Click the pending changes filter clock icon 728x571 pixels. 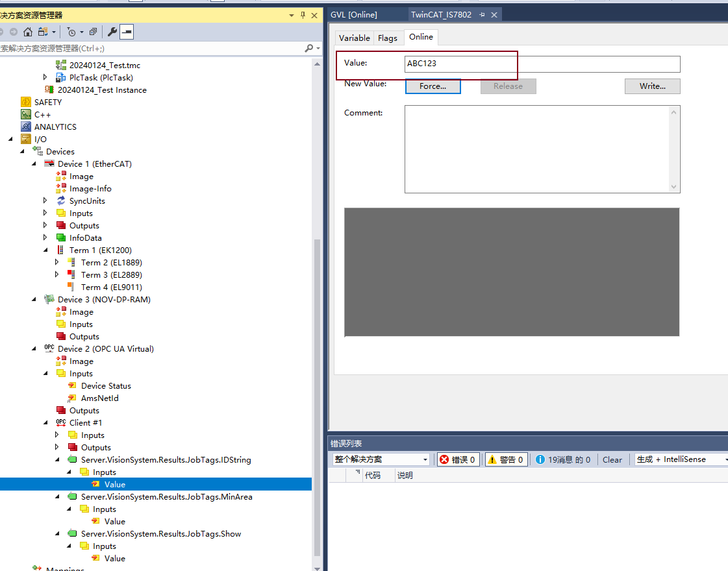[71, 32]
